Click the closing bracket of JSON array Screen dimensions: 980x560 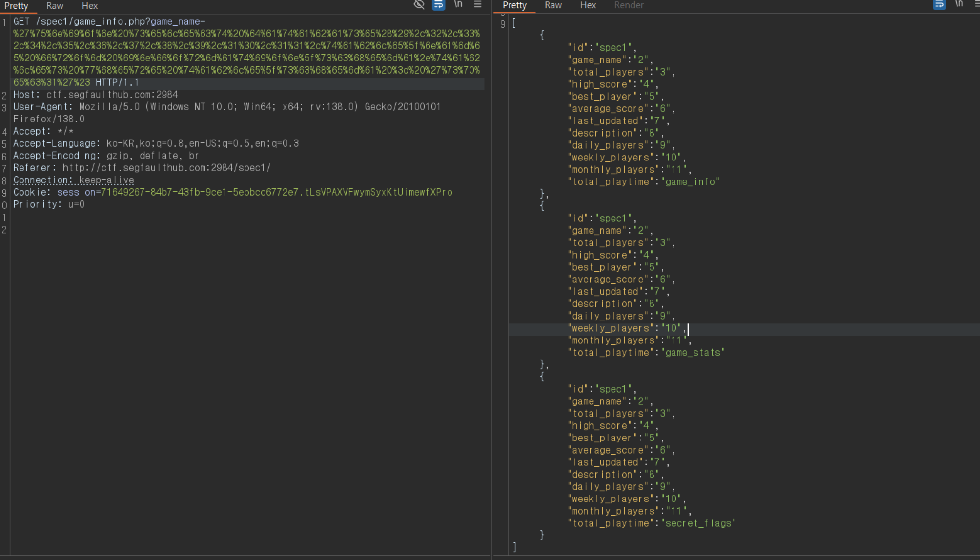[x=514, y=547]
